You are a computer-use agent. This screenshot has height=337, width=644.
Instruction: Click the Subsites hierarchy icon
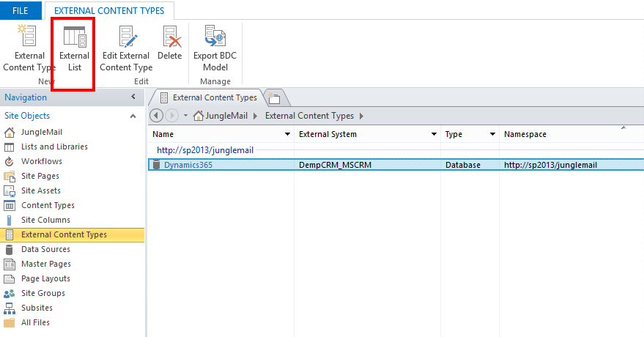click(x=9, y=308)
